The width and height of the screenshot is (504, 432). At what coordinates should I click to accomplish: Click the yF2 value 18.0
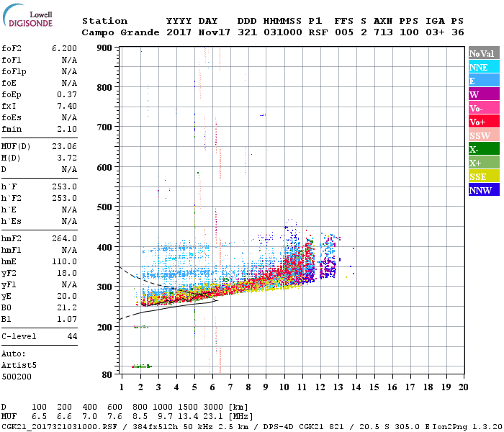[67, 273]
